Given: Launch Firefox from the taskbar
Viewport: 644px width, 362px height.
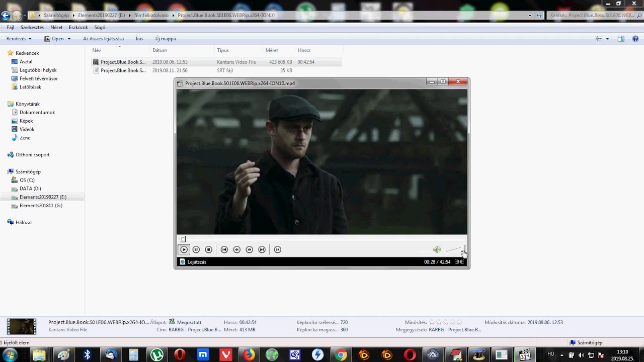Looking at the screenshot, I should click(x=249, y=355).
